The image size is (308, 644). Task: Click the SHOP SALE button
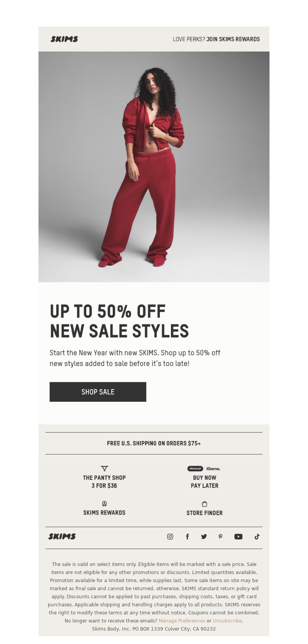(98, 392)
